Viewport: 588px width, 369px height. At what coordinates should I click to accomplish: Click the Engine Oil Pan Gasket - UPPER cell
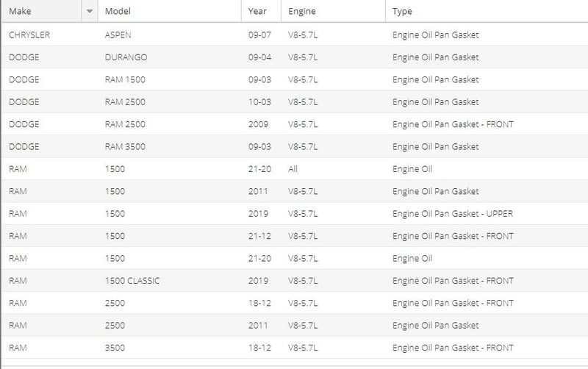(452, 214)
